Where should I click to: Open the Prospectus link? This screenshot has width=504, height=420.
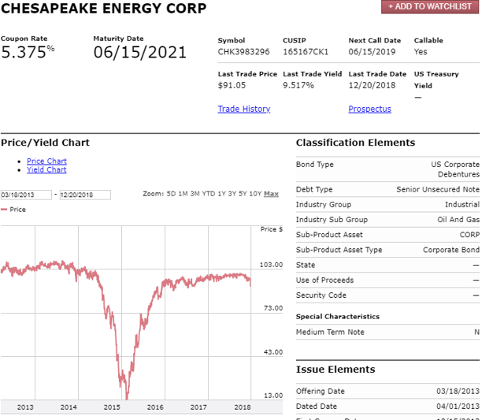click(x=369, y=109)
